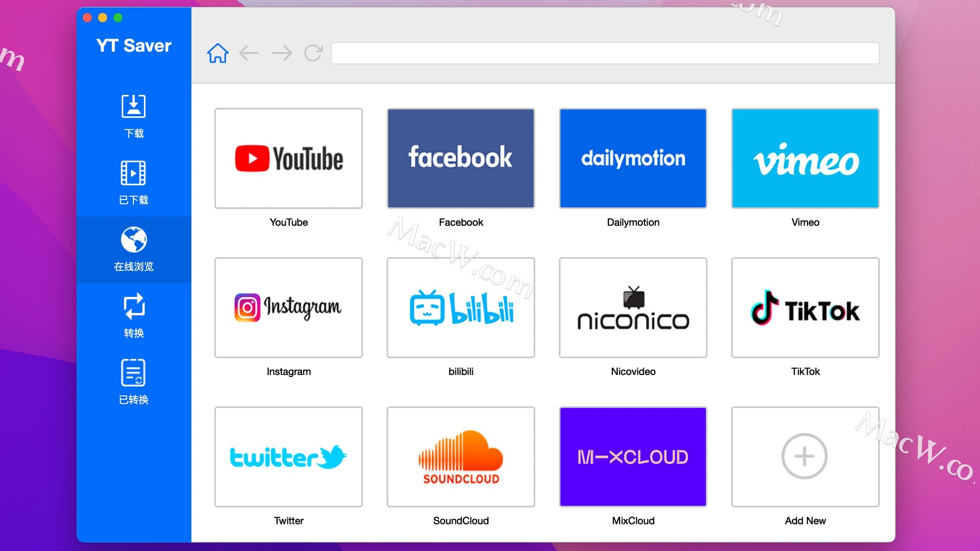
Task: Open the niconico site tile
Action: click(x=633, y=308)
